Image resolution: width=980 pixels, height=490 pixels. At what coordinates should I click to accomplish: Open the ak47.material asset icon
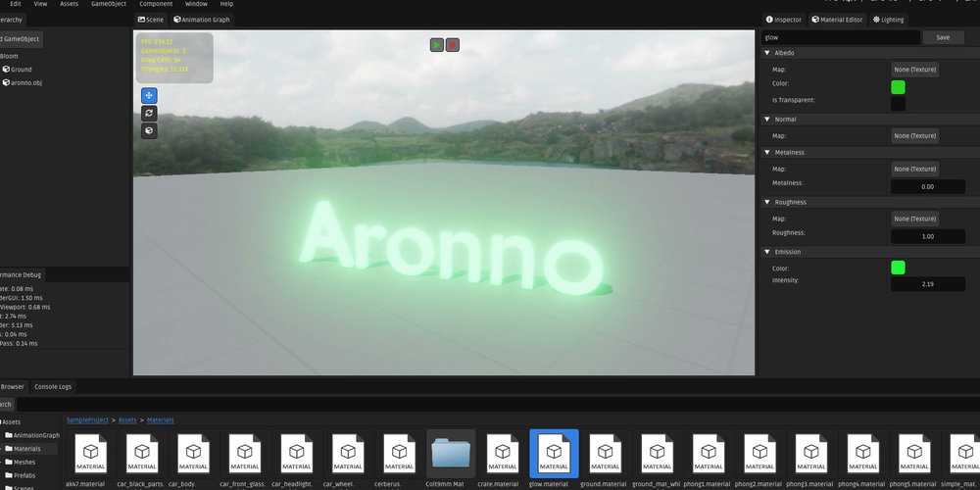pos(90,454)
